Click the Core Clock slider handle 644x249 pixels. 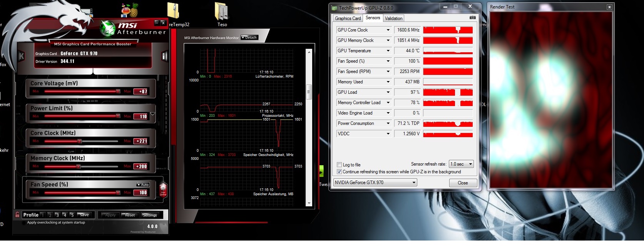[x=80, y=141]
